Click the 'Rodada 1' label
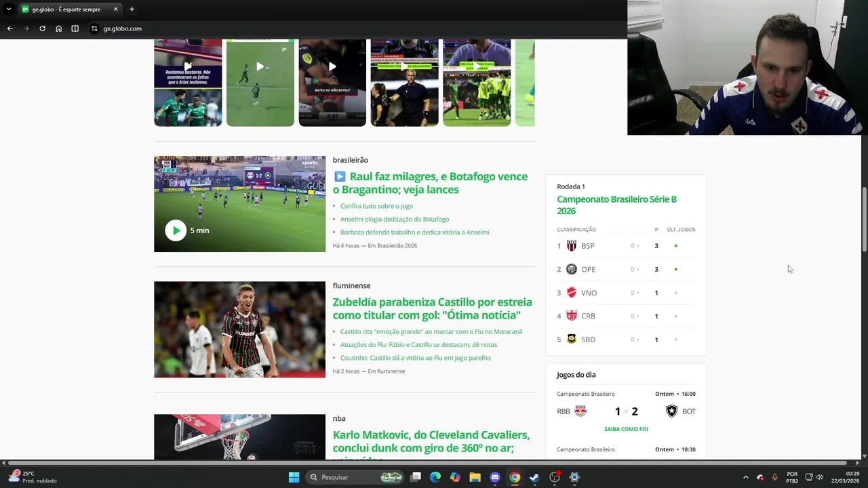 (x=571, y=186)
